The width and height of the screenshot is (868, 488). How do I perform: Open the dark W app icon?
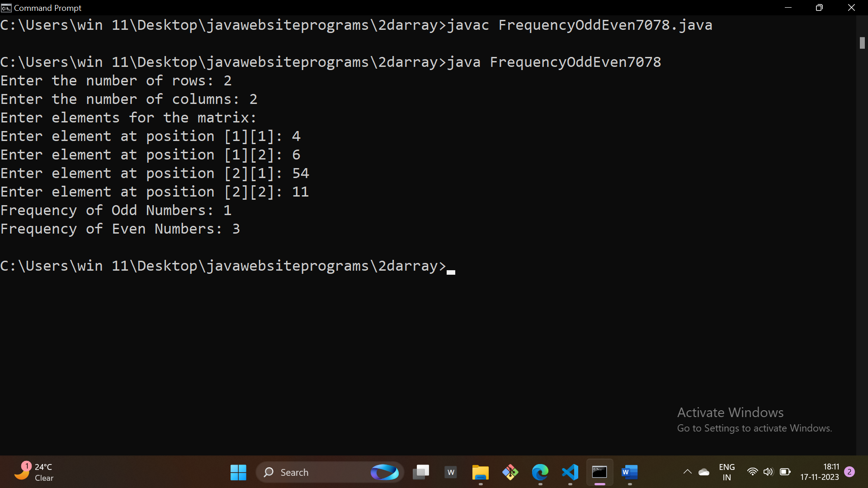451,472
